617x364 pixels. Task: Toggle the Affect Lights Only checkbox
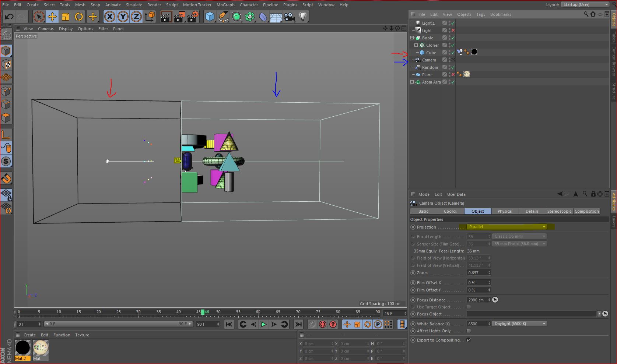(469, 331)
